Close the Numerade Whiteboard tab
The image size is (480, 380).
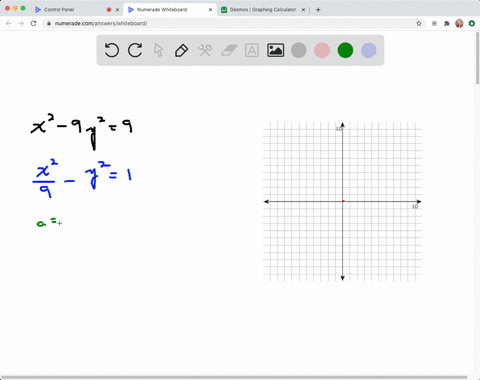[210, 10]
